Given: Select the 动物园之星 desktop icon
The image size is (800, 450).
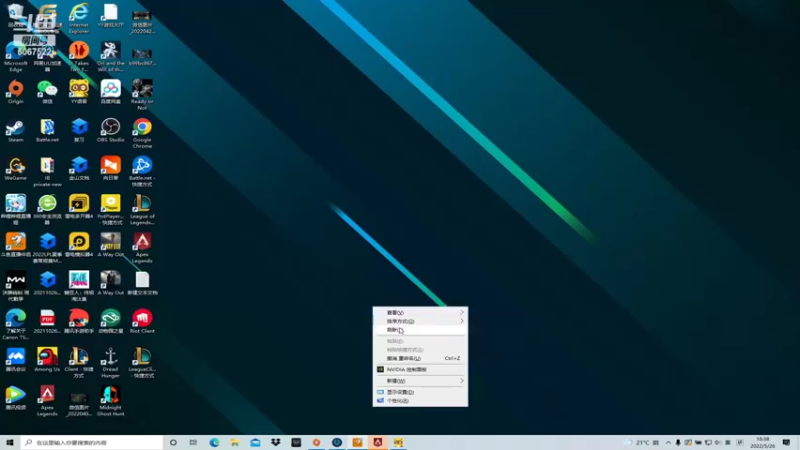Looking at the screenshot, I should click(x=111, y=321).
